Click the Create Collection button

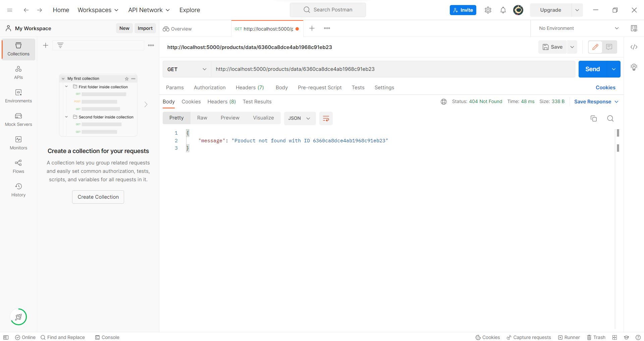tap(98, 197)
